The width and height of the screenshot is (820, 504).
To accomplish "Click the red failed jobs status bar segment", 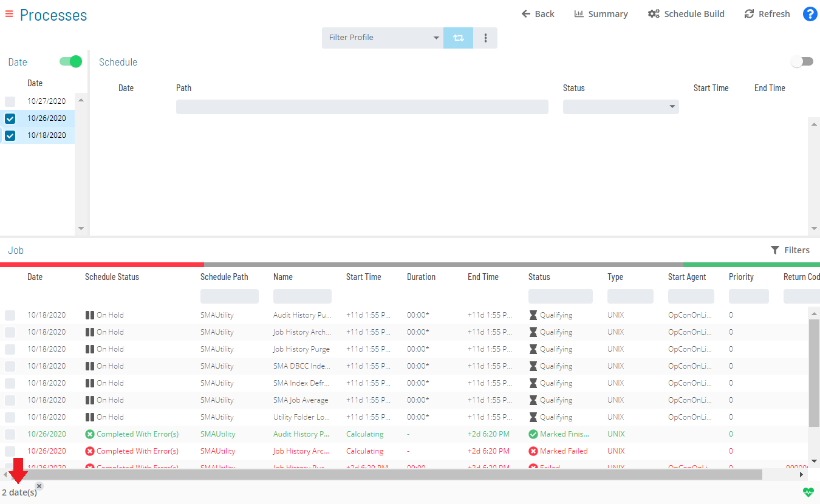I will (102, 265).
